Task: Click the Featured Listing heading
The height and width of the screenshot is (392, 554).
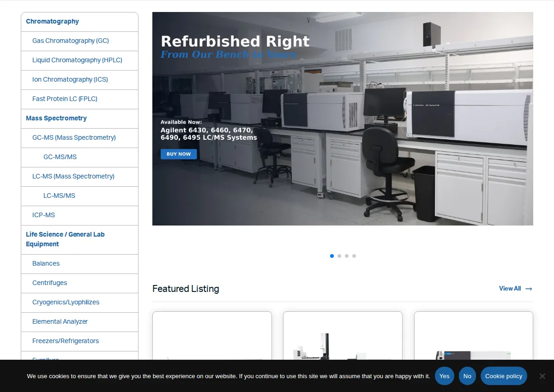Action: point(186,289)
